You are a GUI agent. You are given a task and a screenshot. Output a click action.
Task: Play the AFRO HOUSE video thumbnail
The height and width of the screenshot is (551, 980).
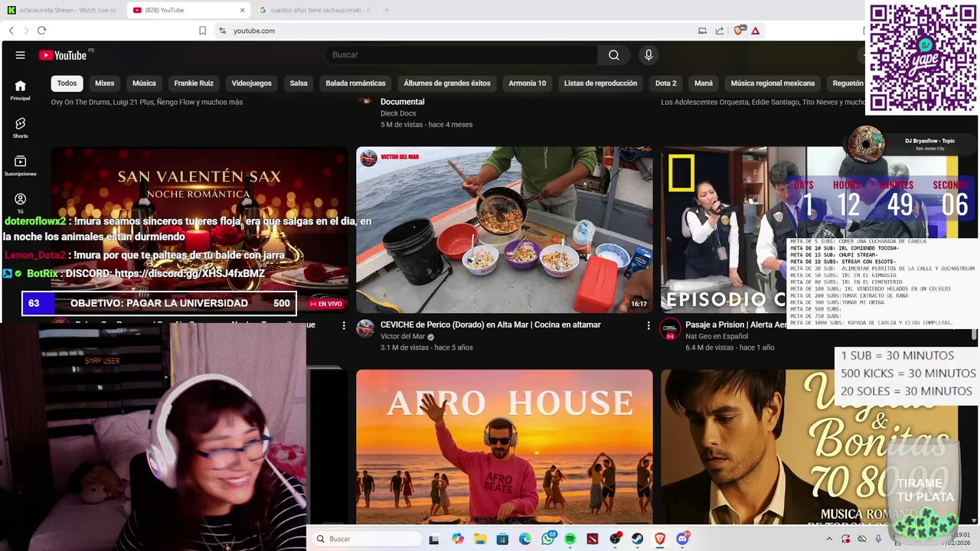[x=505, y=447]
